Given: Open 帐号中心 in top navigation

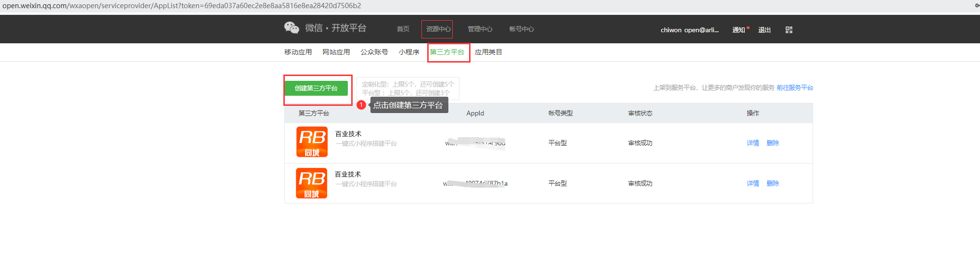Looking at the screenshot, I should 522,29.
